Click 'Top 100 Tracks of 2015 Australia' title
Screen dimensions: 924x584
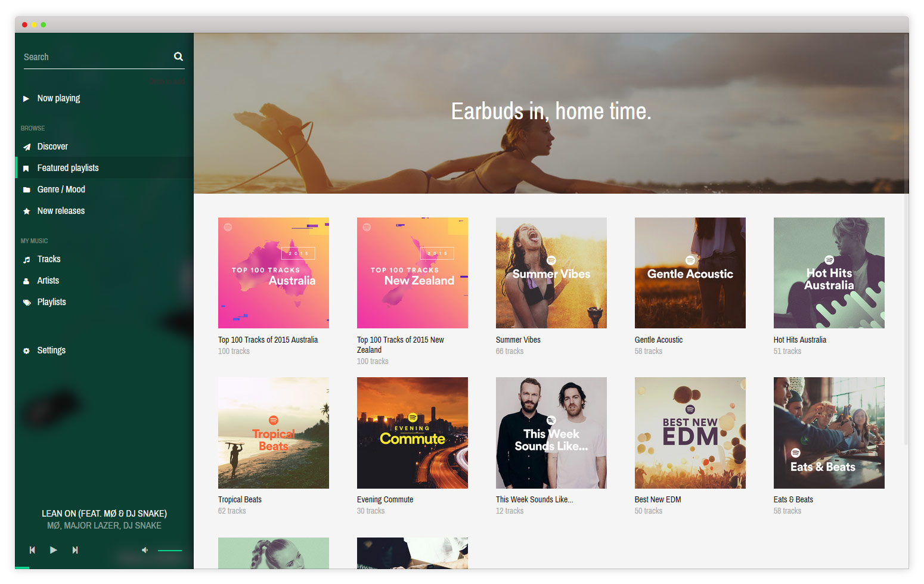[x=268, y=340]
